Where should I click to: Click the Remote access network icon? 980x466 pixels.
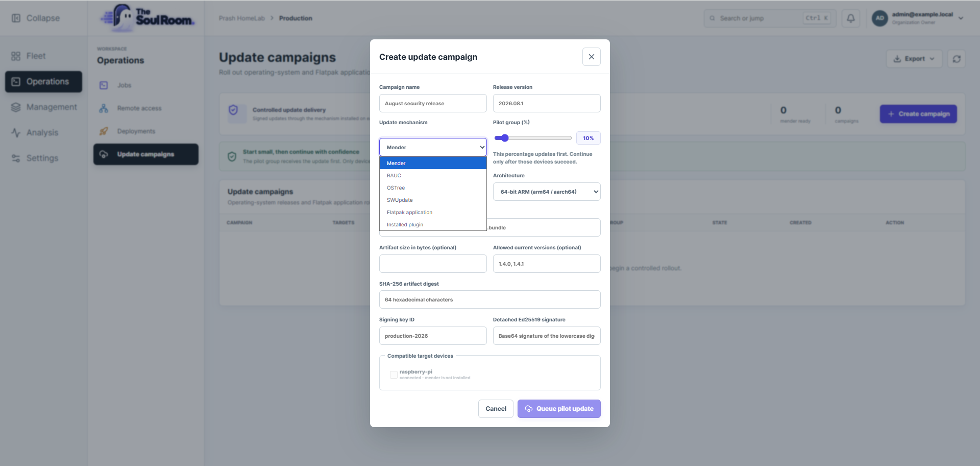point(104,108)
